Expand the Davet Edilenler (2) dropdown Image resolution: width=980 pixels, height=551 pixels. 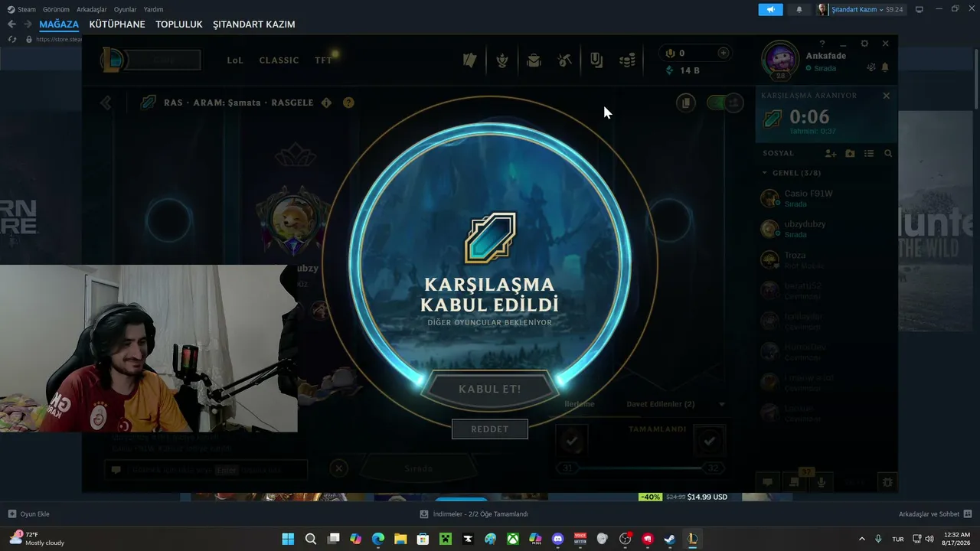coord(720,404)
